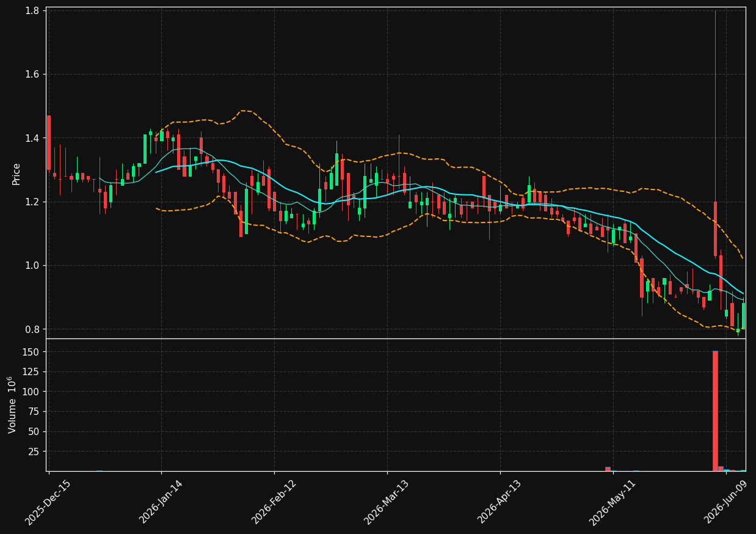
Task: Click the Volume axis title
Action: [x=12, y=404]
